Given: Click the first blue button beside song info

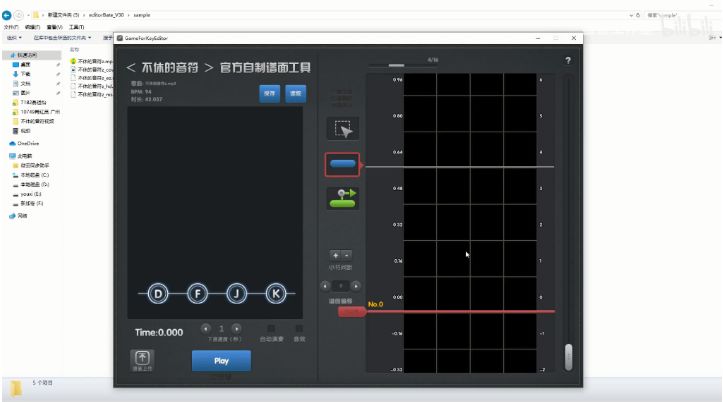Looking at the screenshot, I should tap(270, 94).
